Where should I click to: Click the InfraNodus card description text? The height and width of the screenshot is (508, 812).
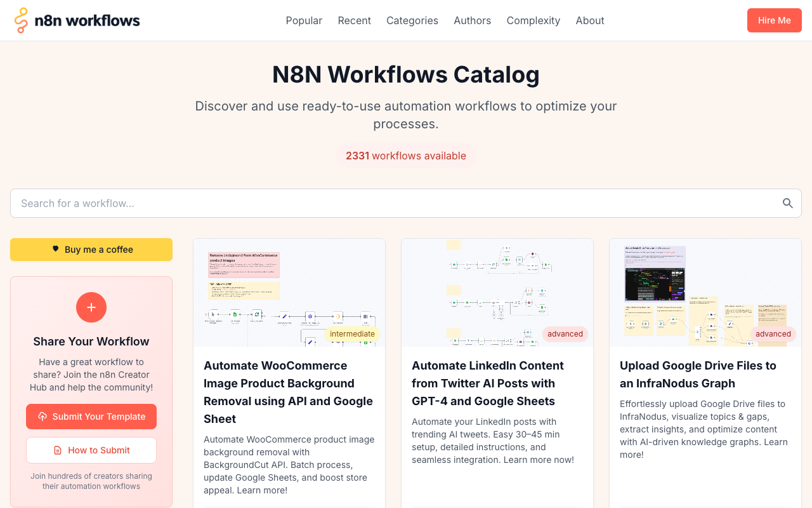point(705,429)
